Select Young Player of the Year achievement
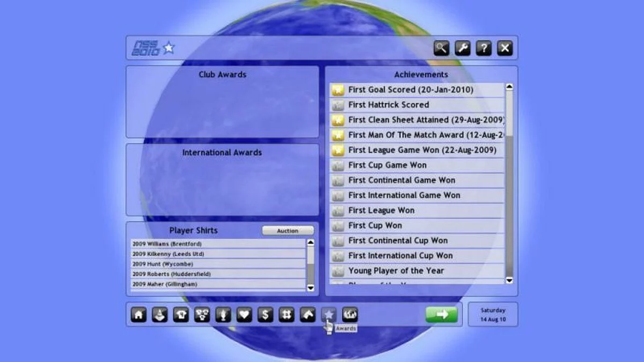 (417, 271)
